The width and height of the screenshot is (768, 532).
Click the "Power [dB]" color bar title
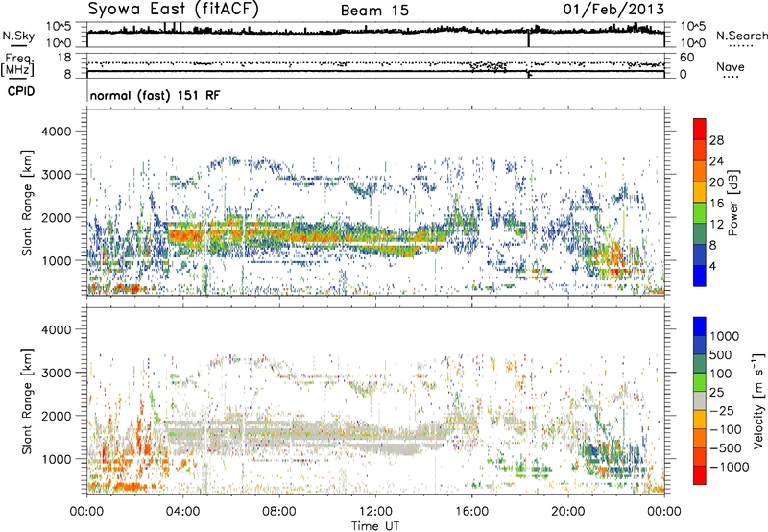(732, 203)
